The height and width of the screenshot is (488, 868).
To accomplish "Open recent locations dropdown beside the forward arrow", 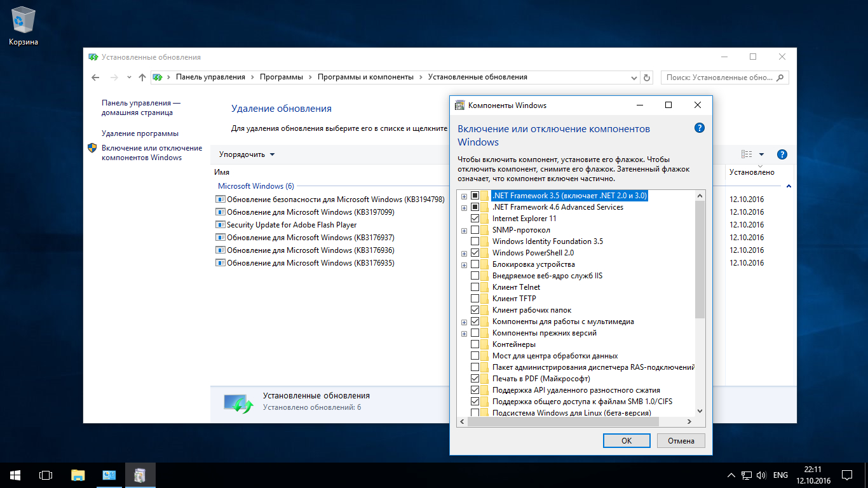I will pyautogui.click(x=129, y=78).
